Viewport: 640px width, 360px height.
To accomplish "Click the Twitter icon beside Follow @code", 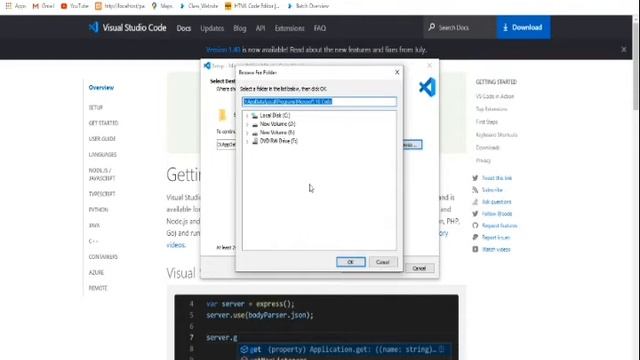I will pos(475,213).
